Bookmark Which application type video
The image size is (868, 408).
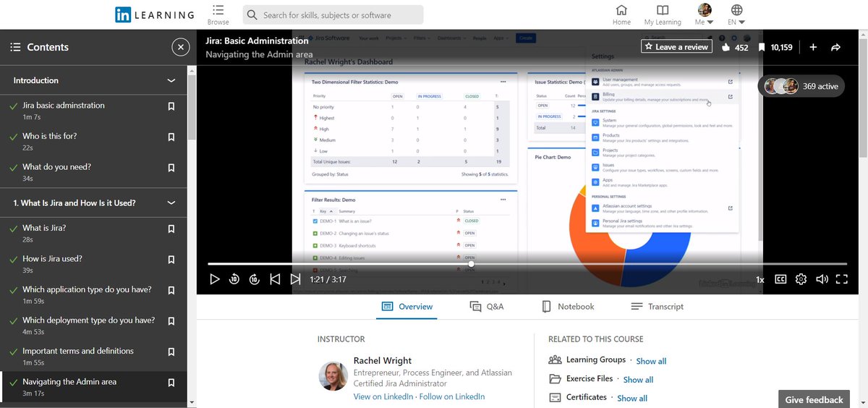click(171, 290)
